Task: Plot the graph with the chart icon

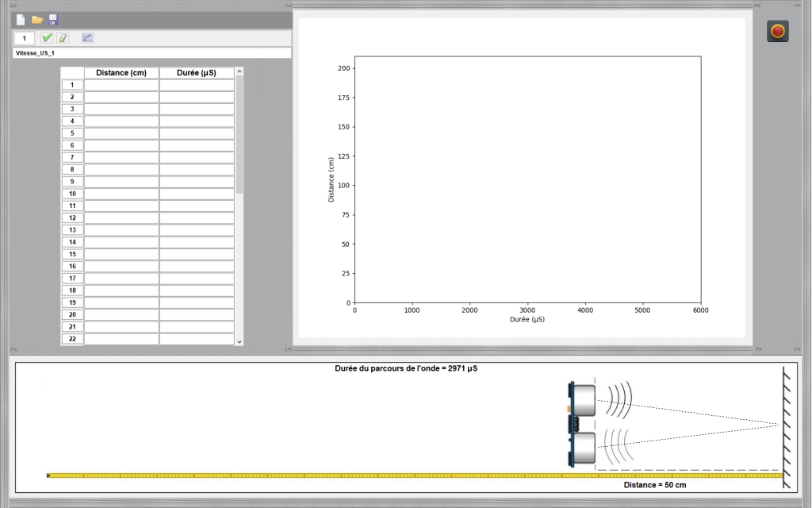Action: point(88,38)
